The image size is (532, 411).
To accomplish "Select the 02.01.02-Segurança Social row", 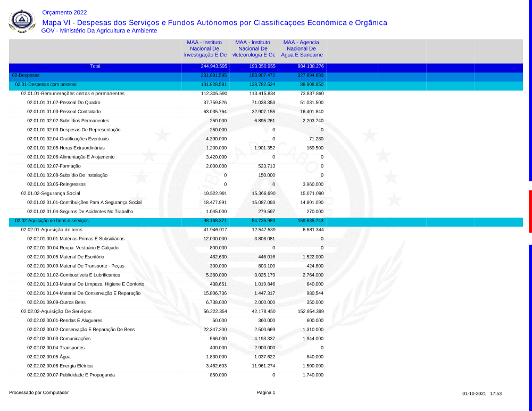I will (x=51, y=194).
